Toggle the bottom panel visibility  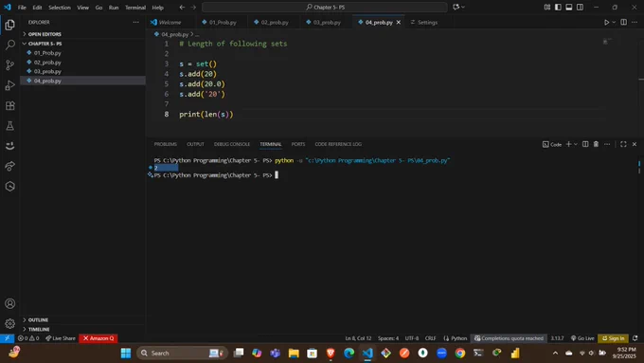coord(569,8)
